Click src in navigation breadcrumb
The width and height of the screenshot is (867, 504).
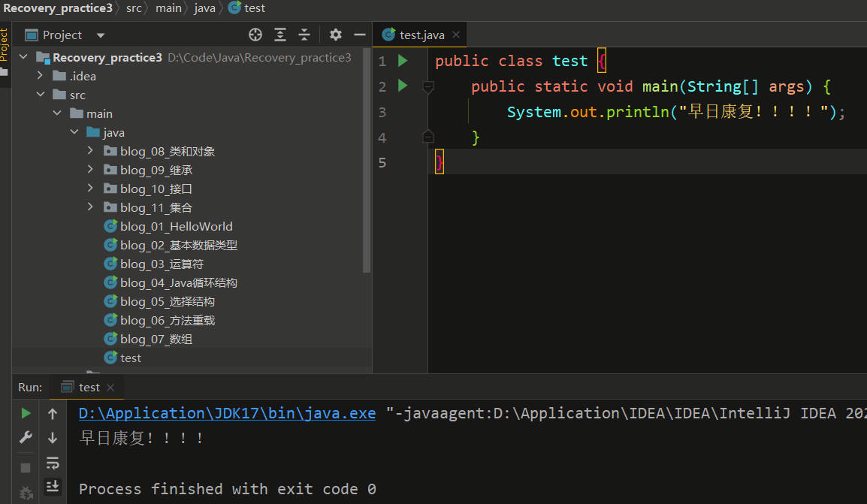(x=134, y=8)
